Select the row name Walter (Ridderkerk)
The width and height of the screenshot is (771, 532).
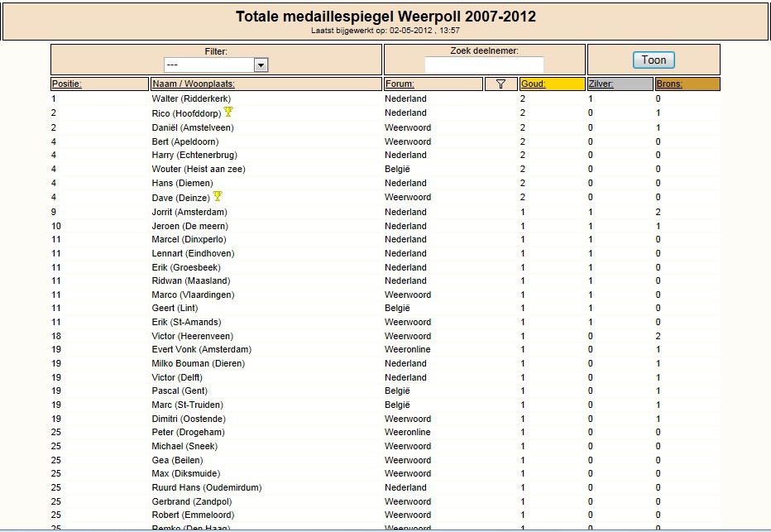pyautogui.click(x=191, y=98)
